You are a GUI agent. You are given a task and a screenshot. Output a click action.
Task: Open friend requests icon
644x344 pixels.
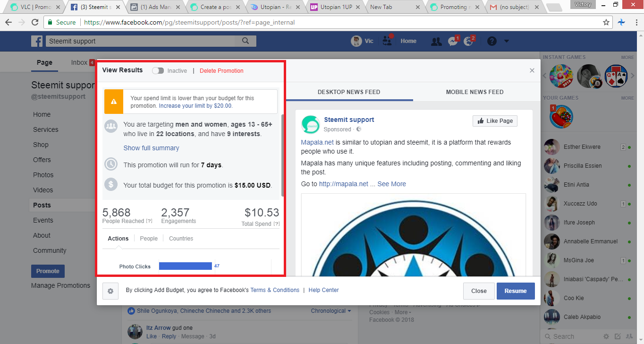point(436,41)
